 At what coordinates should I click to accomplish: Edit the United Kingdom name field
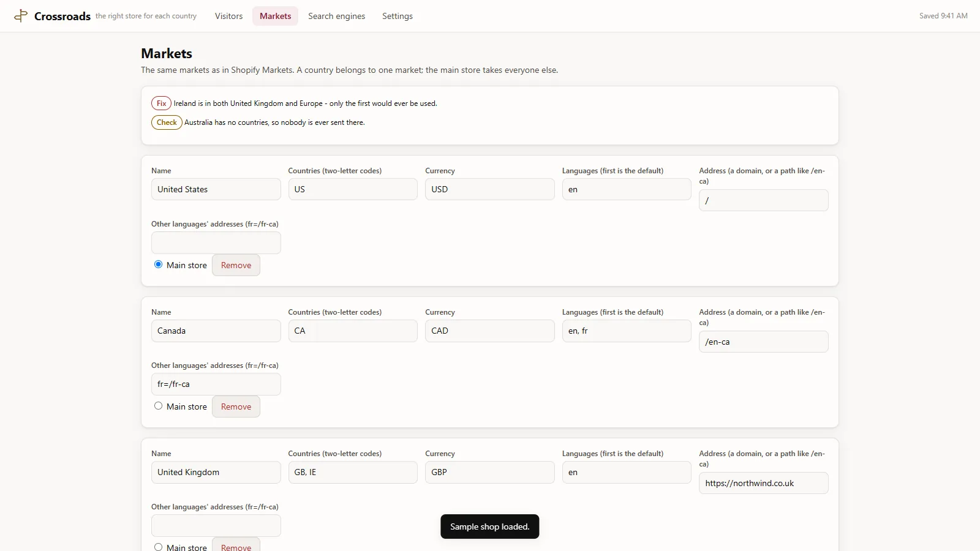click(216, 472)
